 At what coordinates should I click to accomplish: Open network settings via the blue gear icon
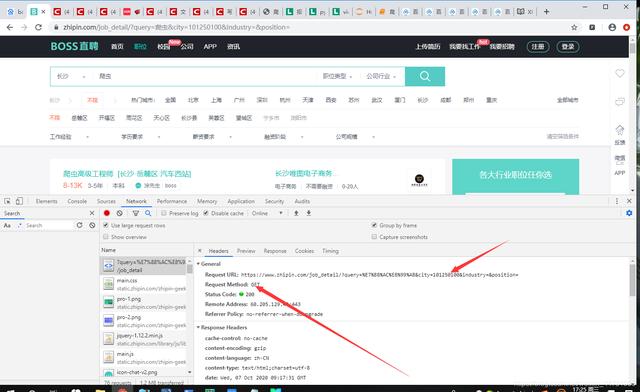tap(629, 213)
